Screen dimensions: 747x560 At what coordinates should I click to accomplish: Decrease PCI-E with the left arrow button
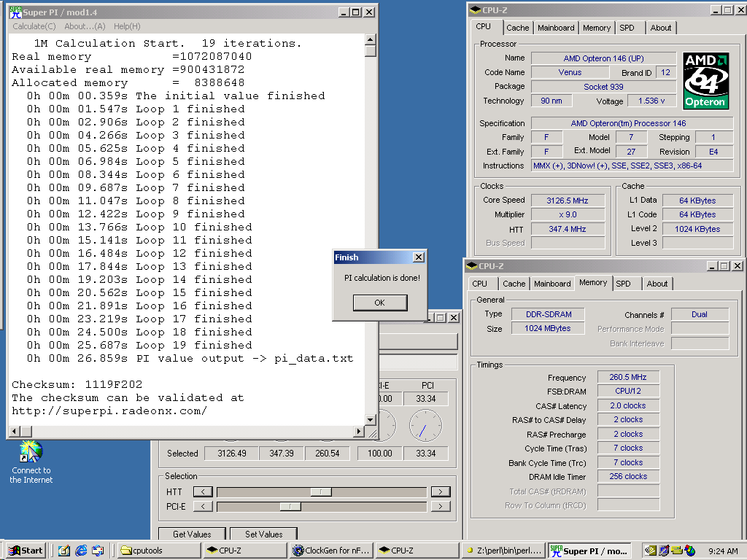tap(203, 507)
